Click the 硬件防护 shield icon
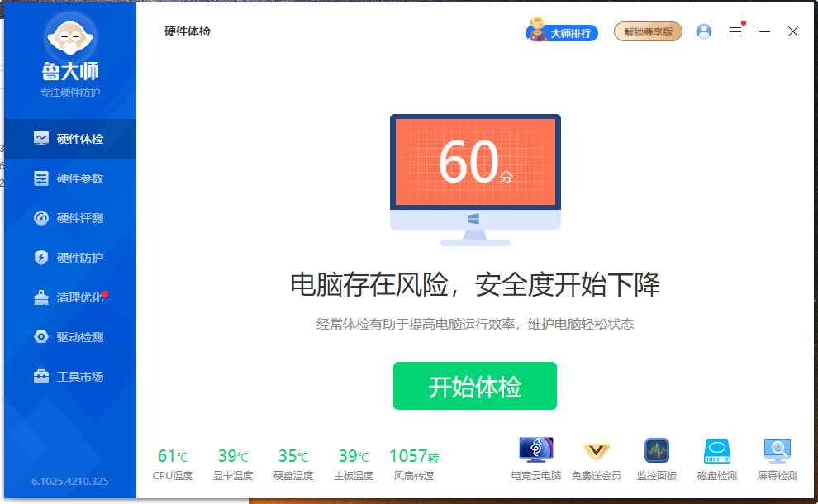Screen dimensions: 818x504 click(x=41, y=258)
